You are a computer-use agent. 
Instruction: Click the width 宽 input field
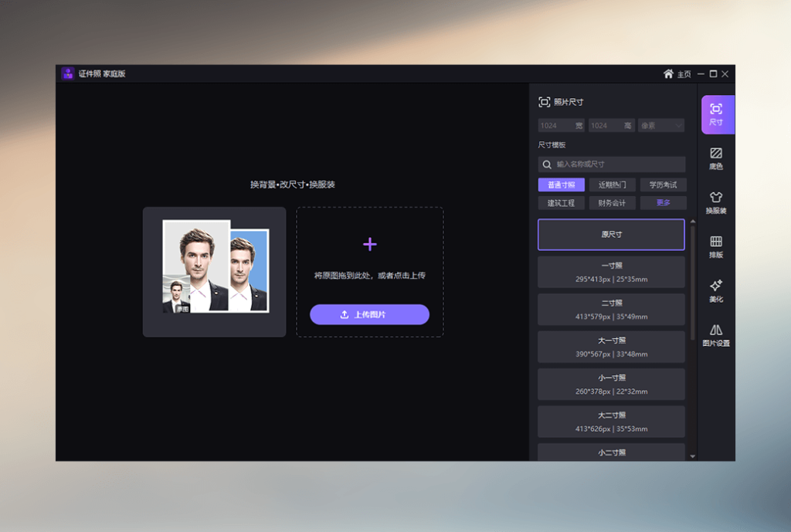tap(561, 126)
